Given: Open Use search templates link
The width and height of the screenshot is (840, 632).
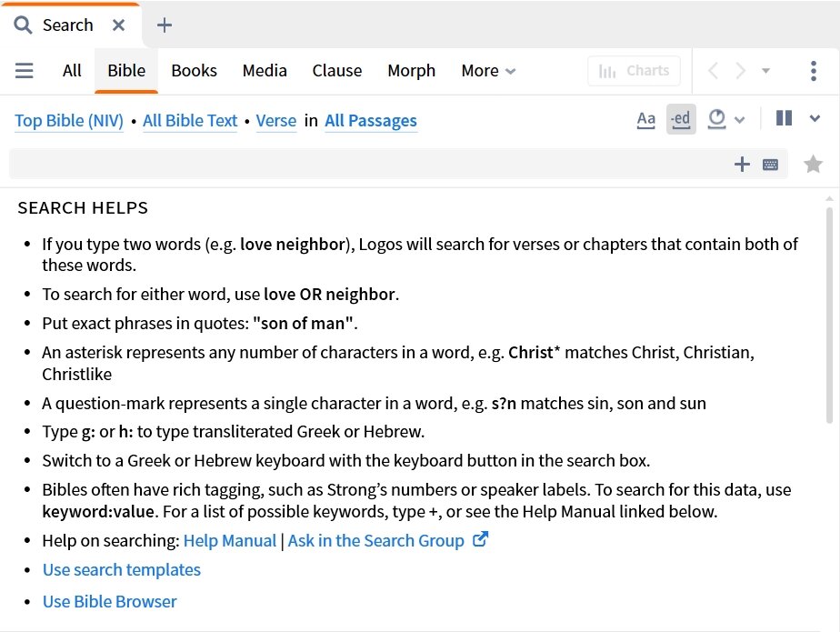Looking at the screenshot, I should point(122,570).
